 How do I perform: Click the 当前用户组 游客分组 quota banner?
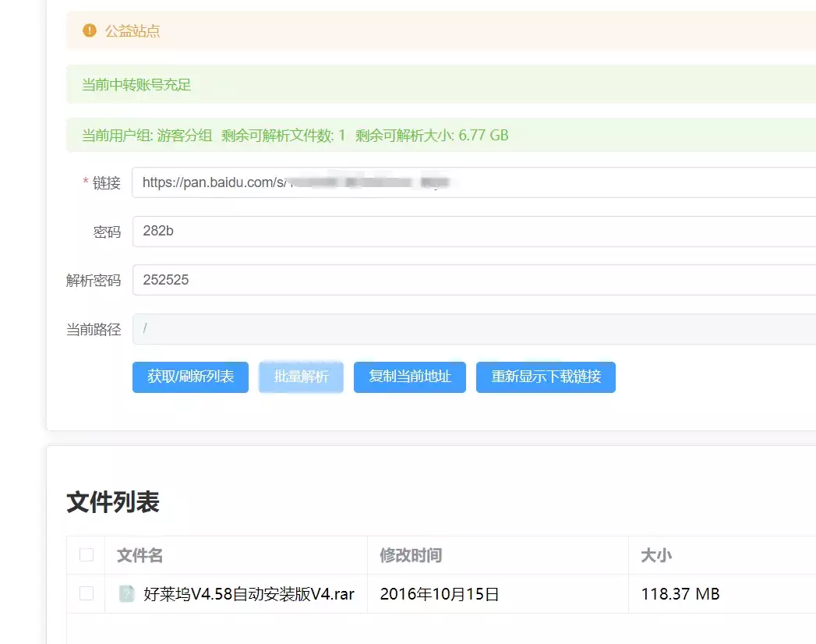coord(295,136)
